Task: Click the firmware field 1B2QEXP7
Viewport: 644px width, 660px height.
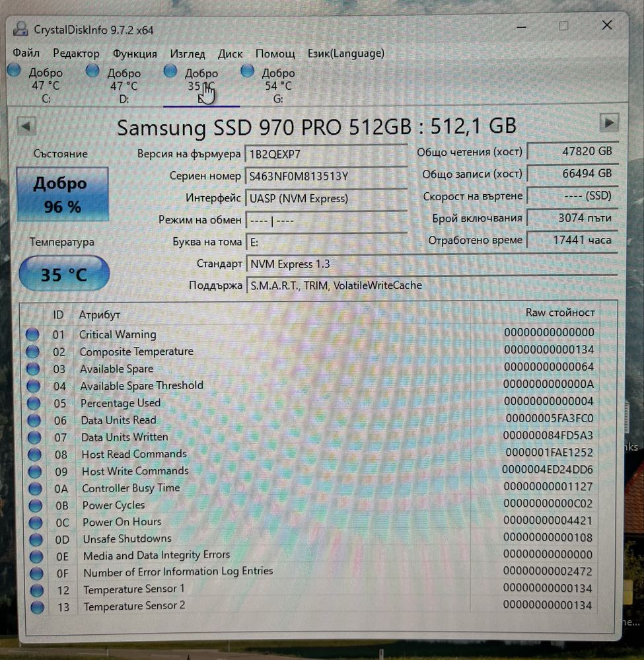Action: coord(326,154)
